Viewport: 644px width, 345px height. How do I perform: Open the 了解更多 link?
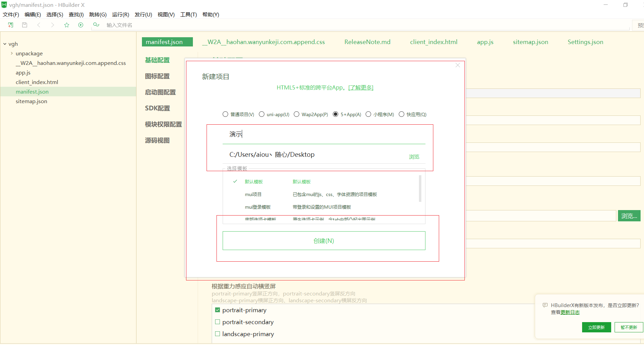(x=361, y=87)
